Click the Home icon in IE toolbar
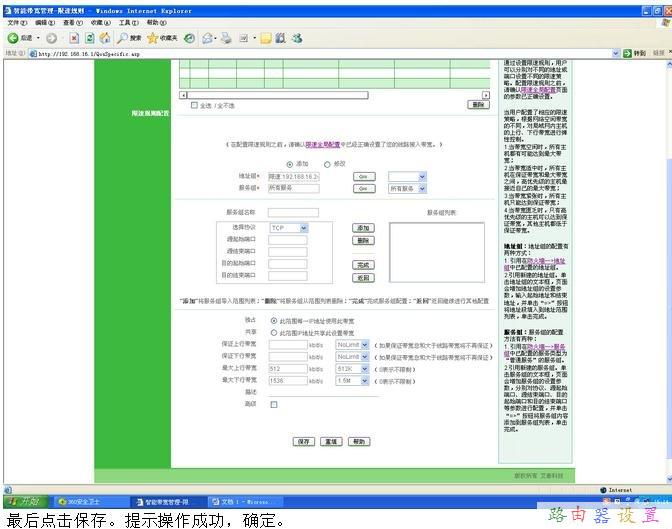The image size is (672, 529). coord(106,38)
